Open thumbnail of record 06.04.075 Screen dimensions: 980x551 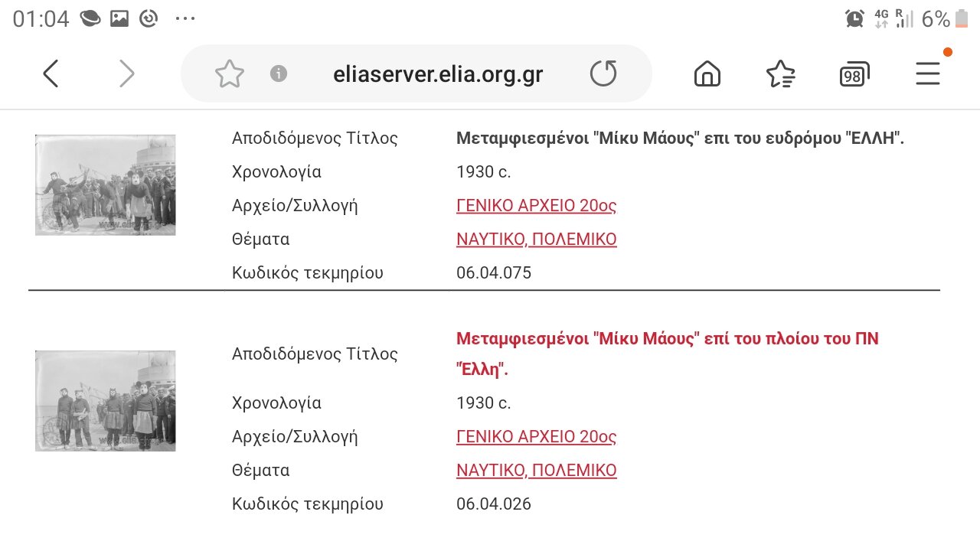106,185
